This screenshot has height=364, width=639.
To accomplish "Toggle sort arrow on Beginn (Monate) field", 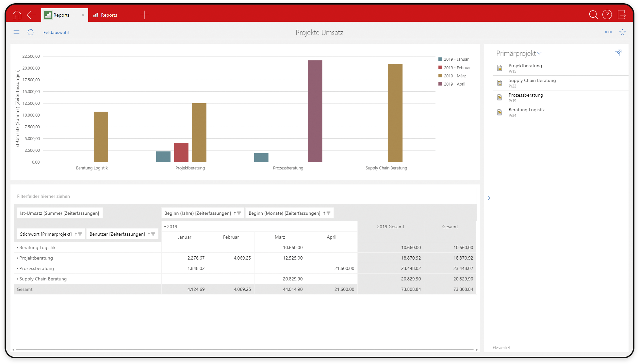I will (x=324, y=213).
